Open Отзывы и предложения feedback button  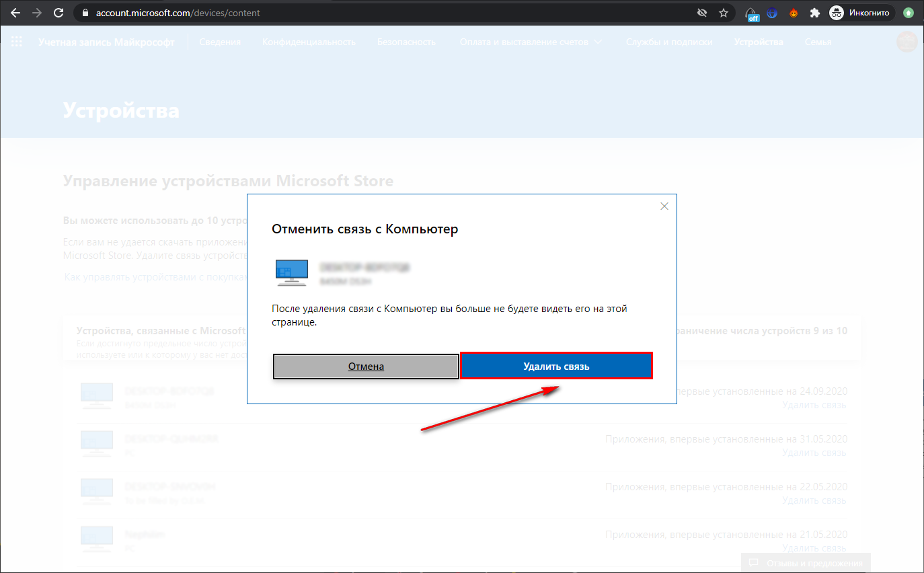click(x=806, y=563)
